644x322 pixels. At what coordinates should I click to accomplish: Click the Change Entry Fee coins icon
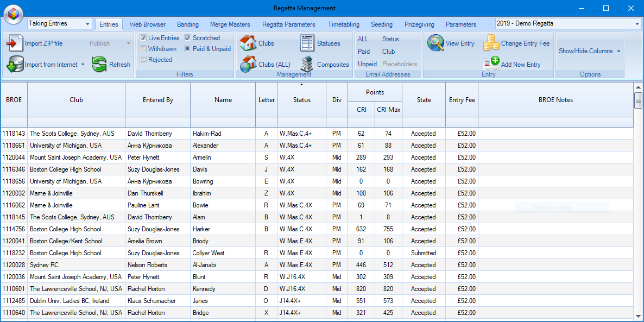491,43
